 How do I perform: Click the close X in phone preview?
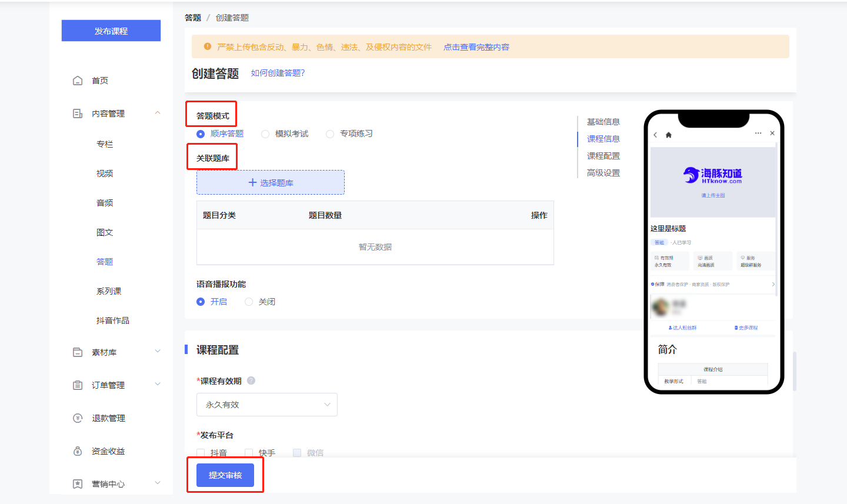(772, 133)
